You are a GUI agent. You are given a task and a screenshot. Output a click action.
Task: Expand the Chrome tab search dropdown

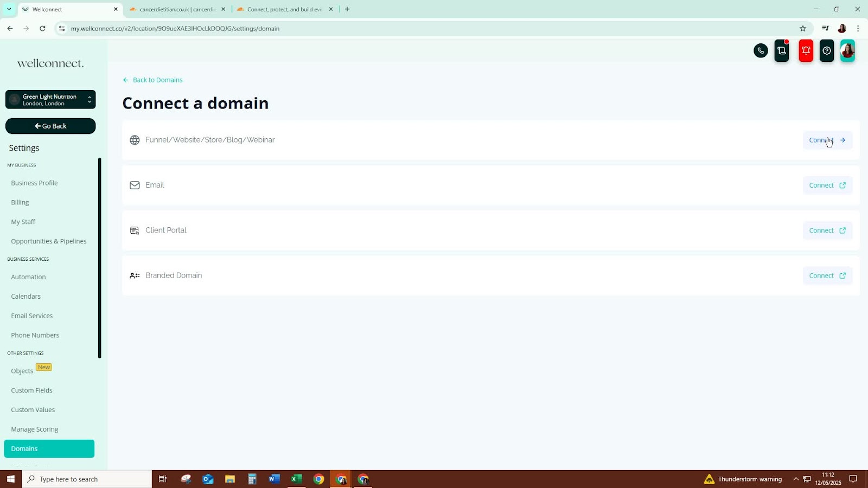point(9,9)
